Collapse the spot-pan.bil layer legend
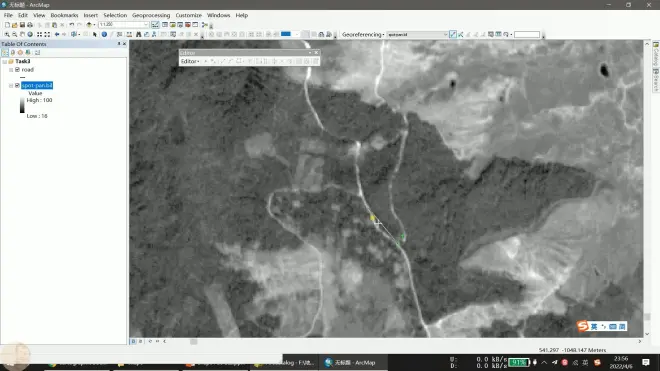Viewport: 660px width, 371px height. pyautogui.click(x=11, y=85)
